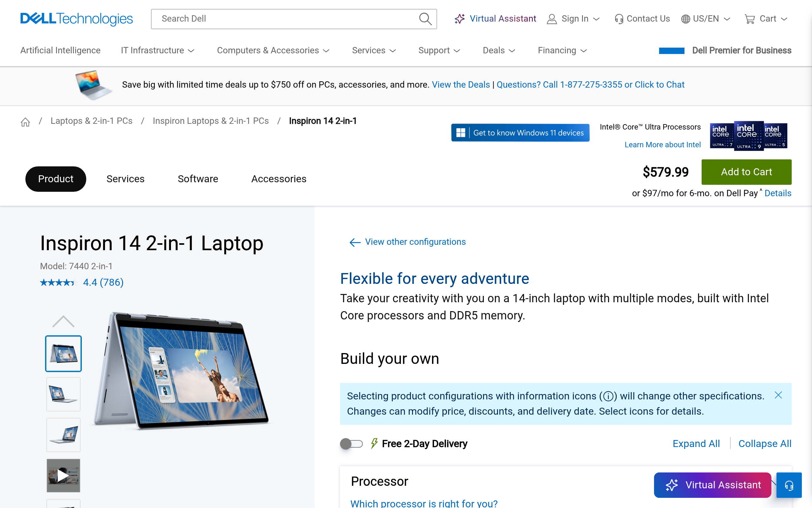Image resolution: width=812 pixels, height=508 pixels.
Task: Expand the Computers & Accessories menu
Action: pyautogui.click(x=273, y=50)
